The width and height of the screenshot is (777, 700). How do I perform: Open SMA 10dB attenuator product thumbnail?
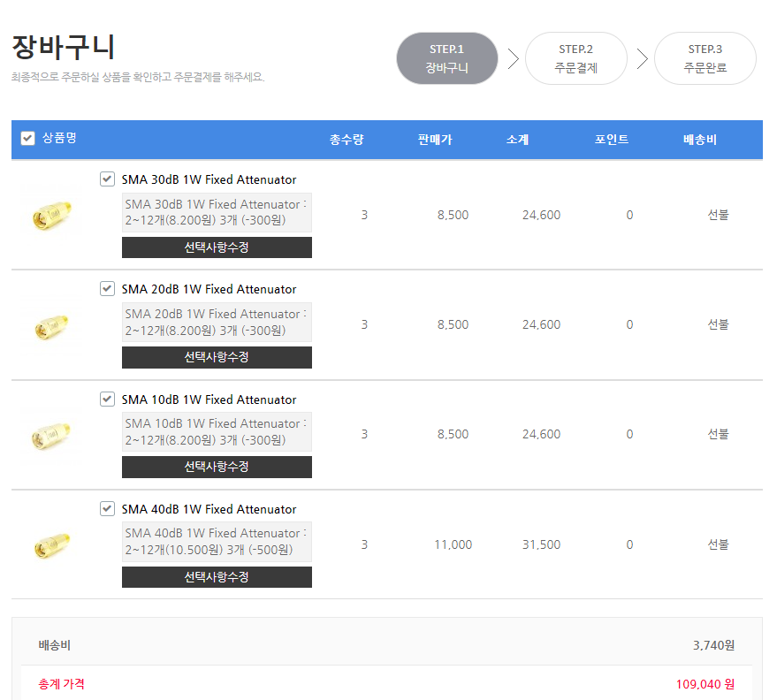[52, 435]
